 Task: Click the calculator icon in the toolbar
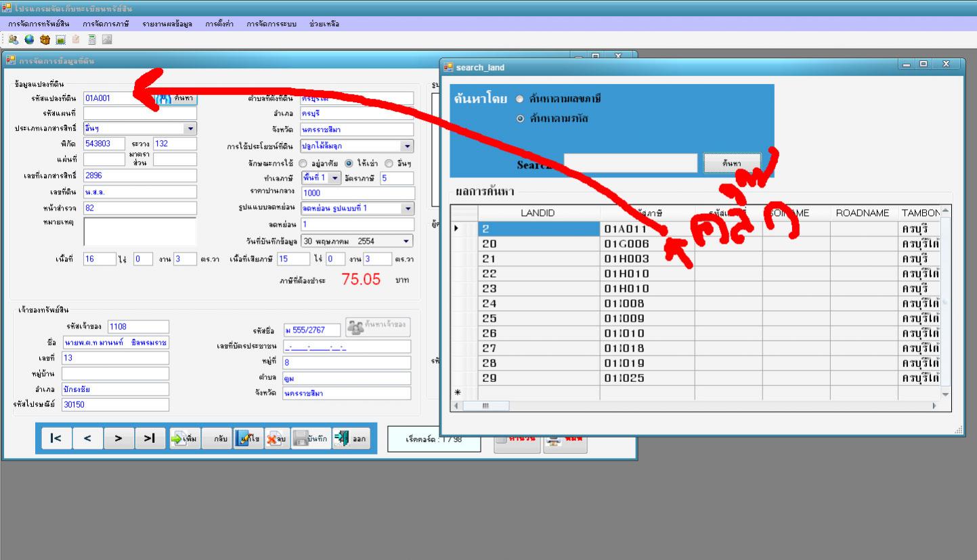[x=91, y=39]
